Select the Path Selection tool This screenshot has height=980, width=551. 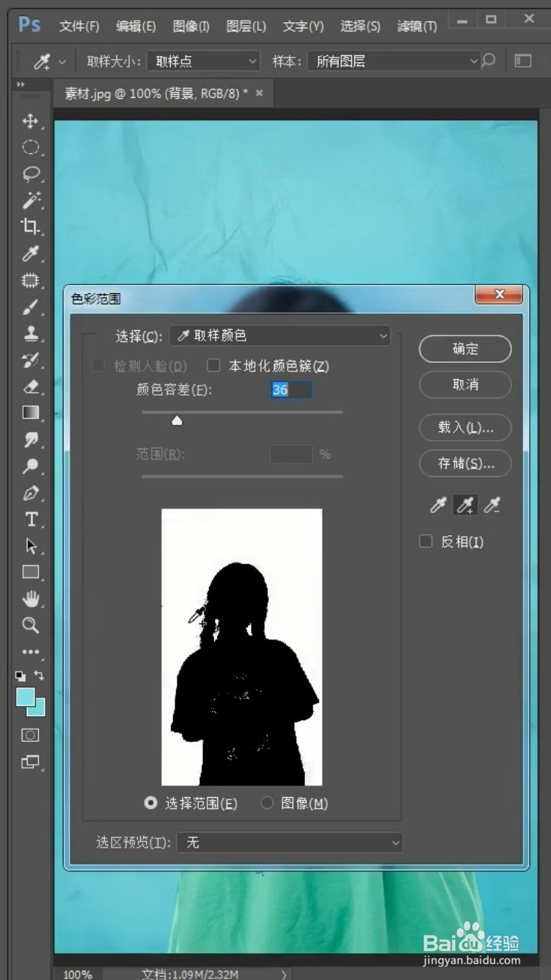31,546
